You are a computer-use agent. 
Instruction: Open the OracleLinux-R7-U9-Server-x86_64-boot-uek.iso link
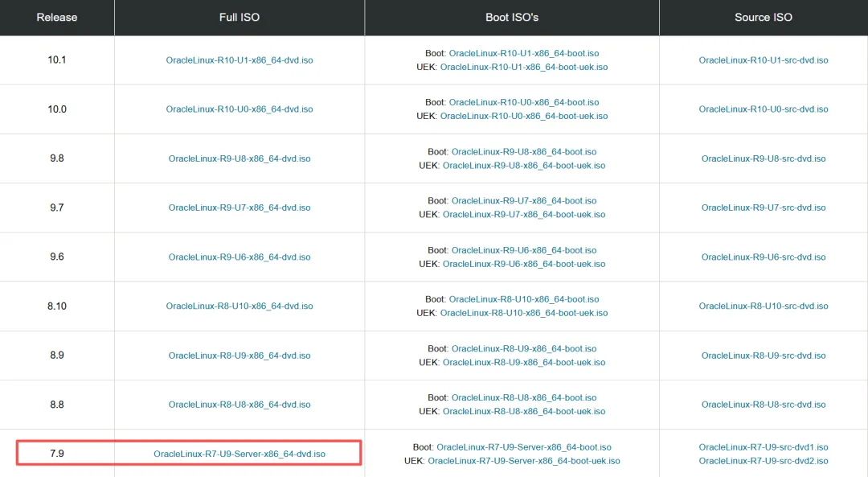pos(524,461)
